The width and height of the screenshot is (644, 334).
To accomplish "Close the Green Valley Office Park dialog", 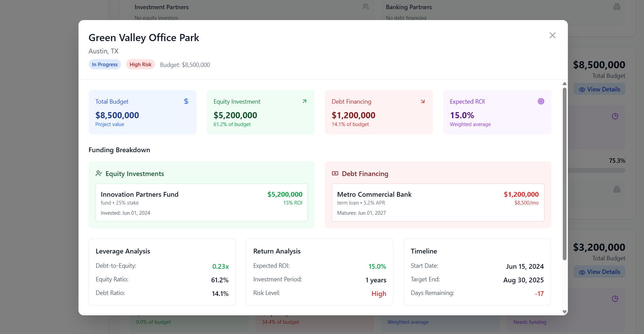I will click(552, 35).
